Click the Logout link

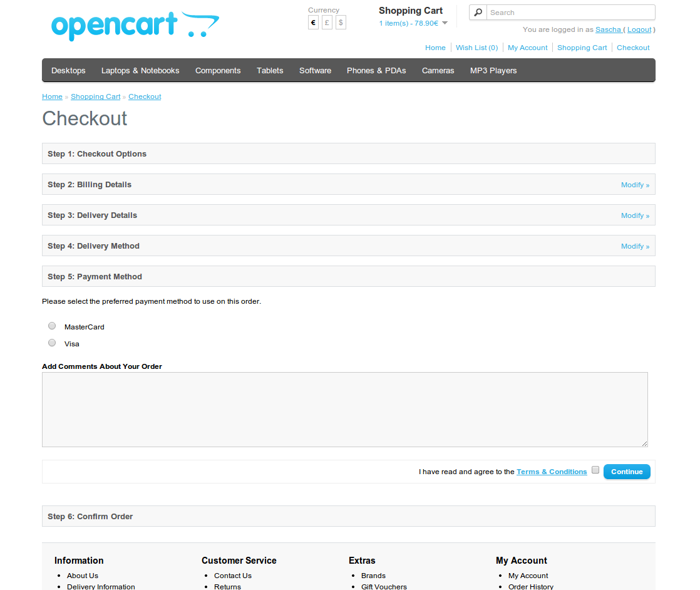click(x=639, y=29)
